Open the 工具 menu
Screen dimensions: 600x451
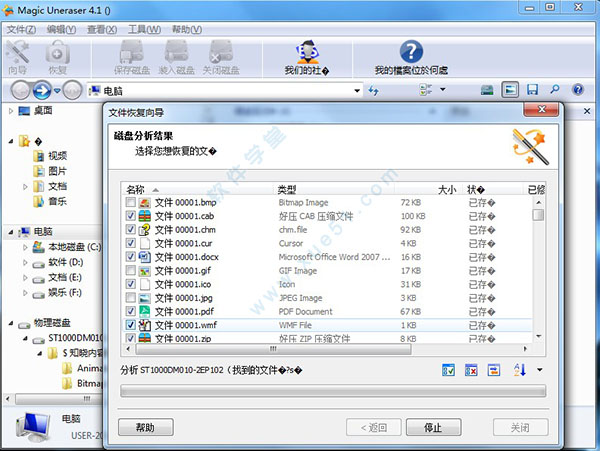click(x=144, y=29)
